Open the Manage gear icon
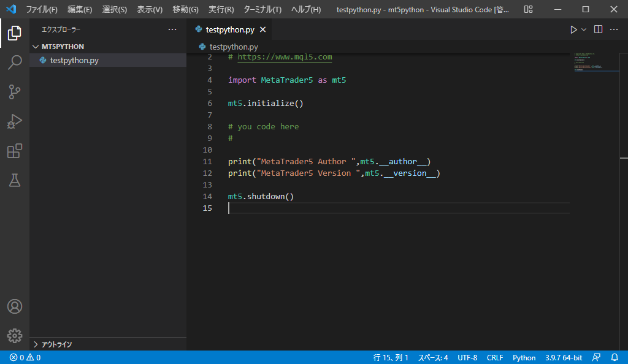The image size is (628, 364). [15, 336]
